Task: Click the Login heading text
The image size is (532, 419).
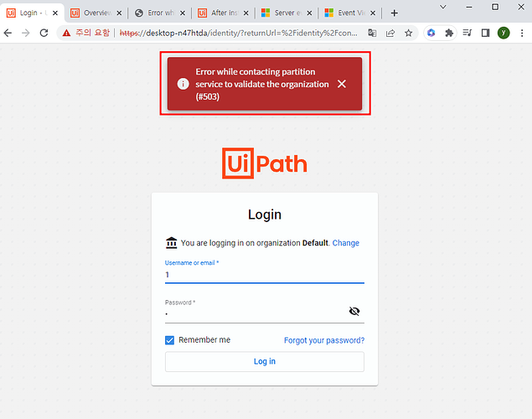Action: [x=265, y=215]
